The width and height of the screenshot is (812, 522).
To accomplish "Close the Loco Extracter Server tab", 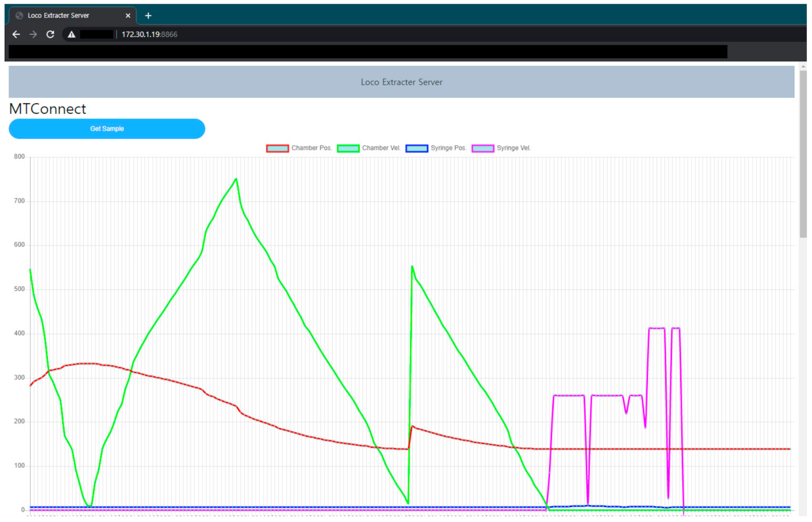I will (128, 16).
